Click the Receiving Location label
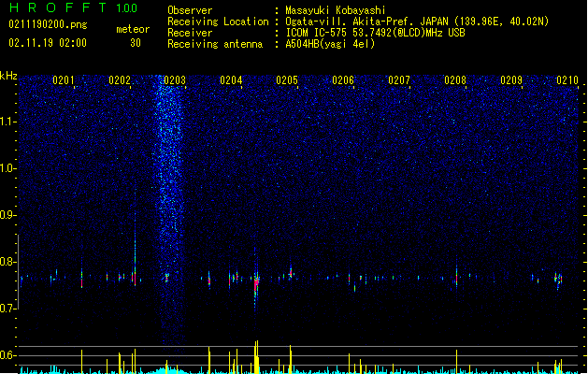The height and width of the screenshot is (374, 588). click(218, 22)
